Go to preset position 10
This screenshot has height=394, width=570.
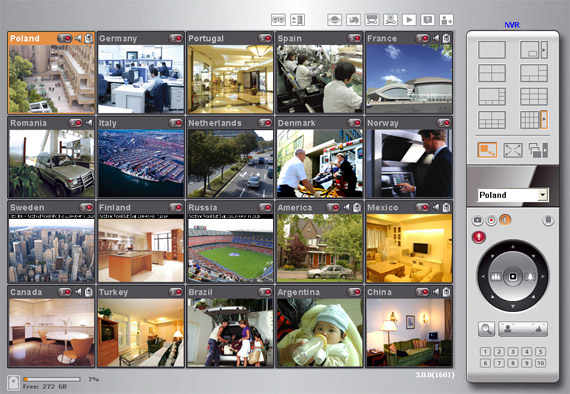[x=541, y=363]
